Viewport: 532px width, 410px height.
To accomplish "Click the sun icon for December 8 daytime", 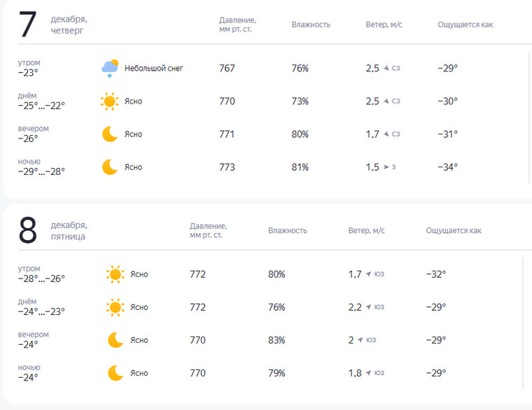I will pos(115,307).
